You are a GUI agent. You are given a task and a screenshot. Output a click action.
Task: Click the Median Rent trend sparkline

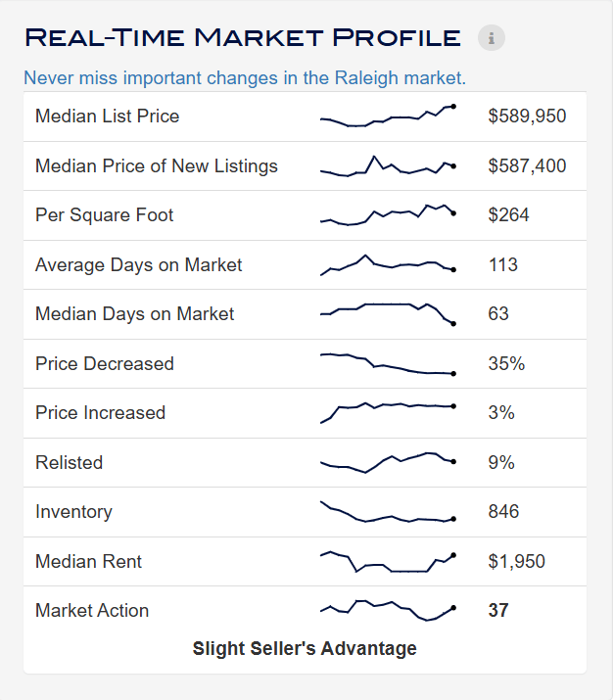click(388, 562)
